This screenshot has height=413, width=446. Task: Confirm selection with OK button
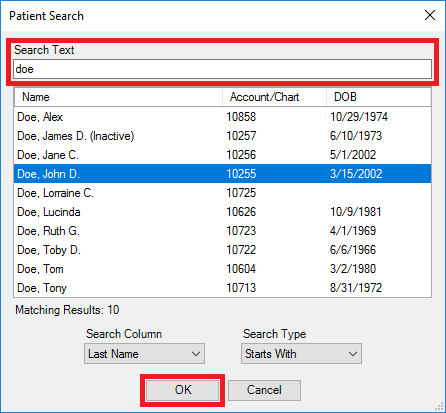click(183, 390)
